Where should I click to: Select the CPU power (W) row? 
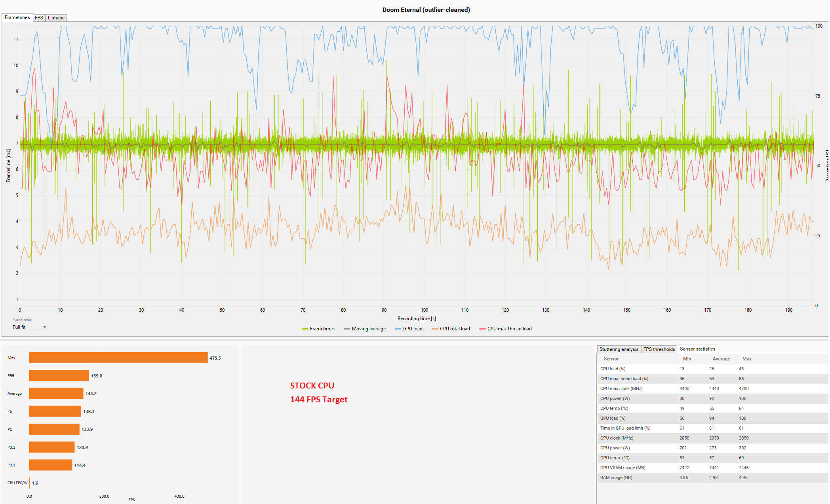pos(712,398)
